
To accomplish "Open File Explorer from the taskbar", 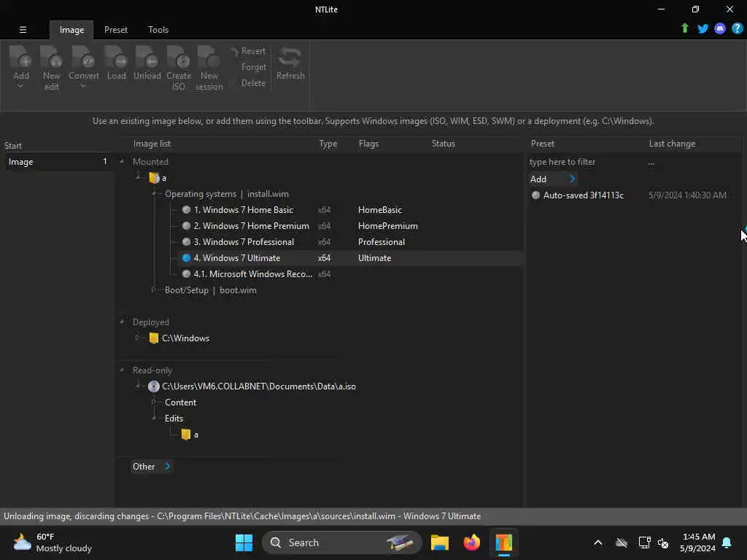I will pyautogui.click(x=439, y=542).
